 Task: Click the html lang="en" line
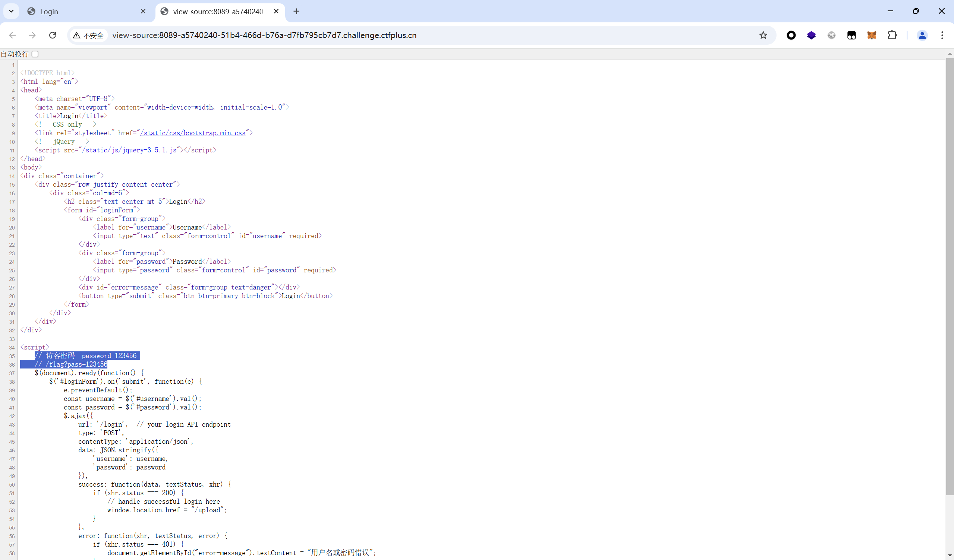[49, 82]
